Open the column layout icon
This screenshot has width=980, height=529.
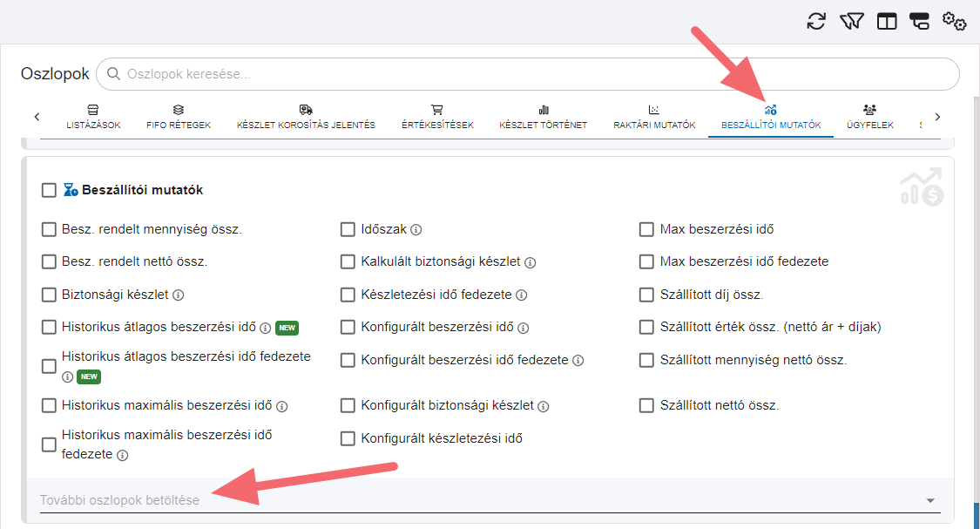887,22
